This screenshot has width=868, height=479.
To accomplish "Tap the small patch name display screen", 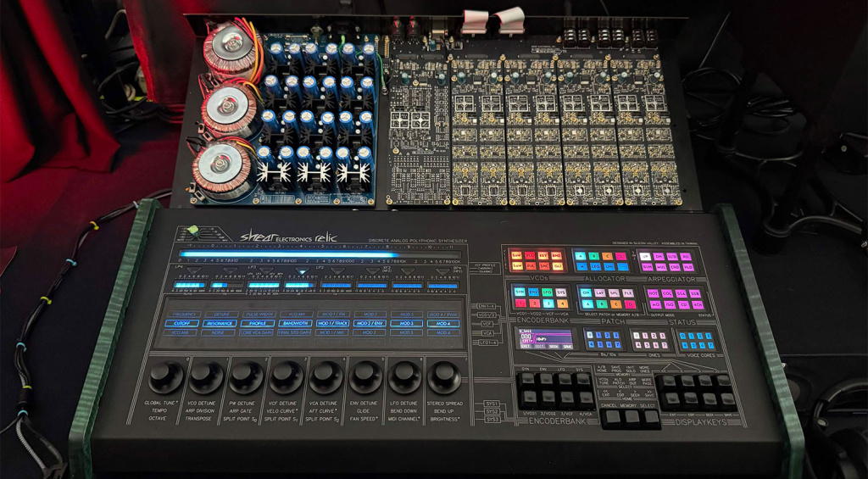I will (x=546, y=339).
